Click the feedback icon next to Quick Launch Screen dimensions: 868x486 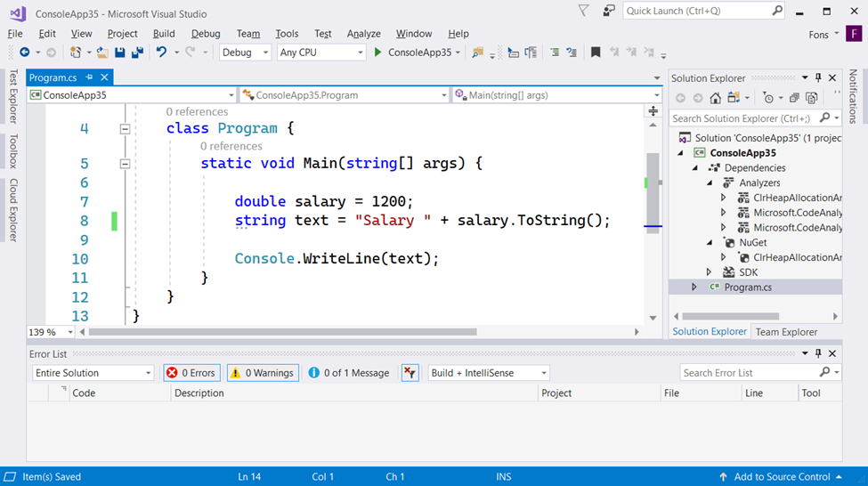pos(608,11)
